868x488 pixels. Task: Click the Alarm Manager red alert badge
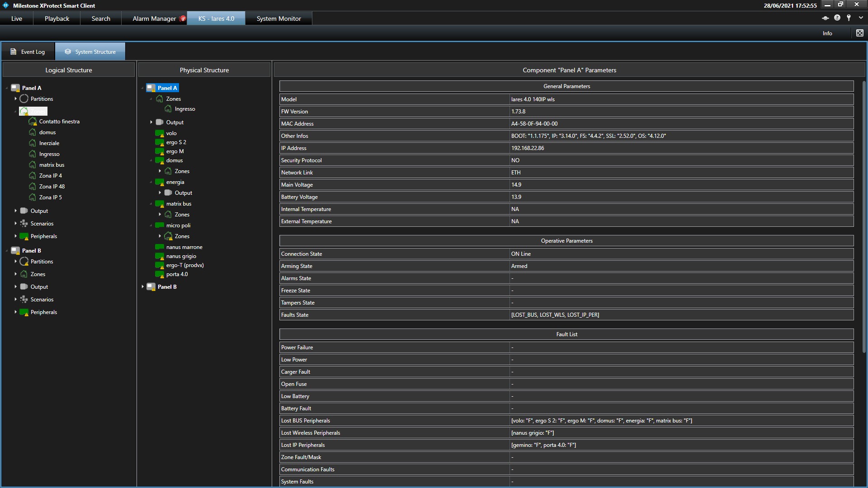[183, 19]
